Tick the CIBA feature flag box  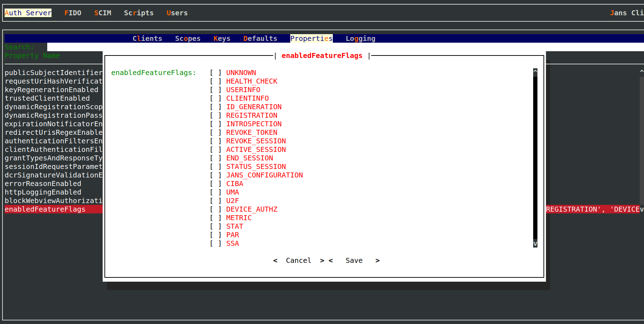pos(216,184)
